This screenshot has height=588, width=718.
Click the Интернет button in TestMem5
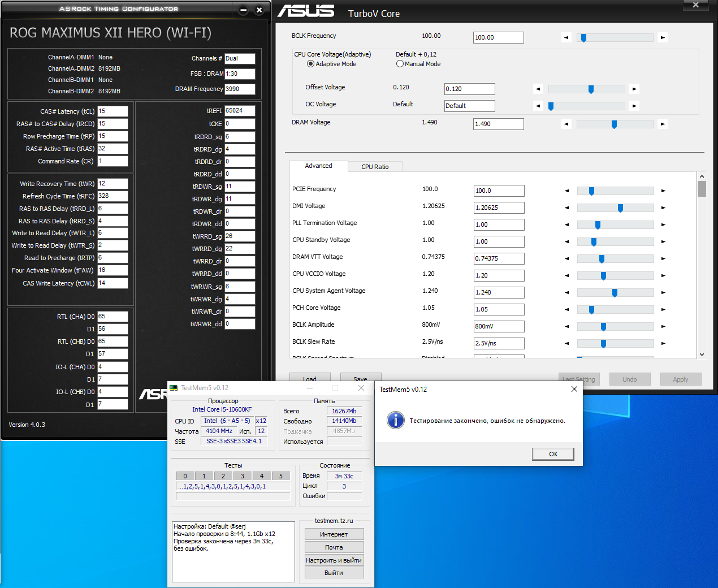click(x=334, y=534)
